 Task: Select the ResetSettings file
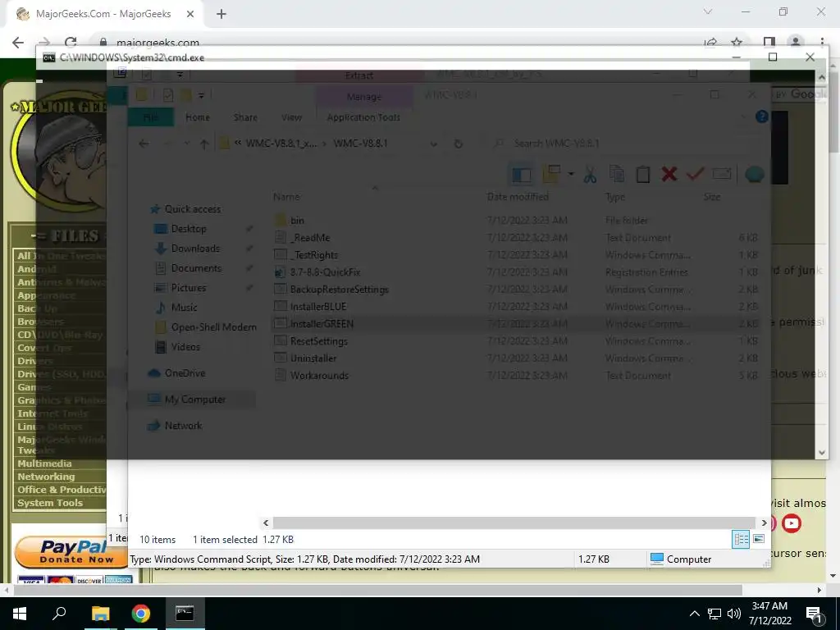319,340
